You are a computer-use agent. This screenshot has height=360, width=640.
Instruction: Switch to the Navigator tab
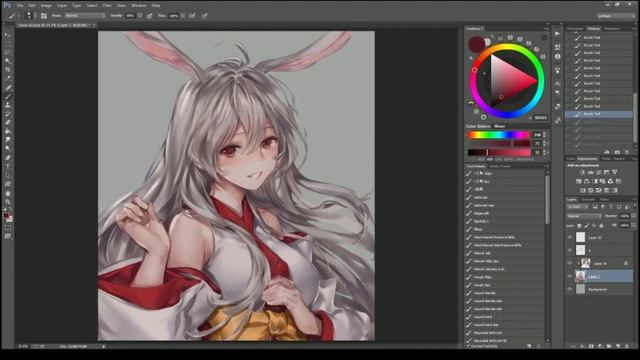point(611,29)
